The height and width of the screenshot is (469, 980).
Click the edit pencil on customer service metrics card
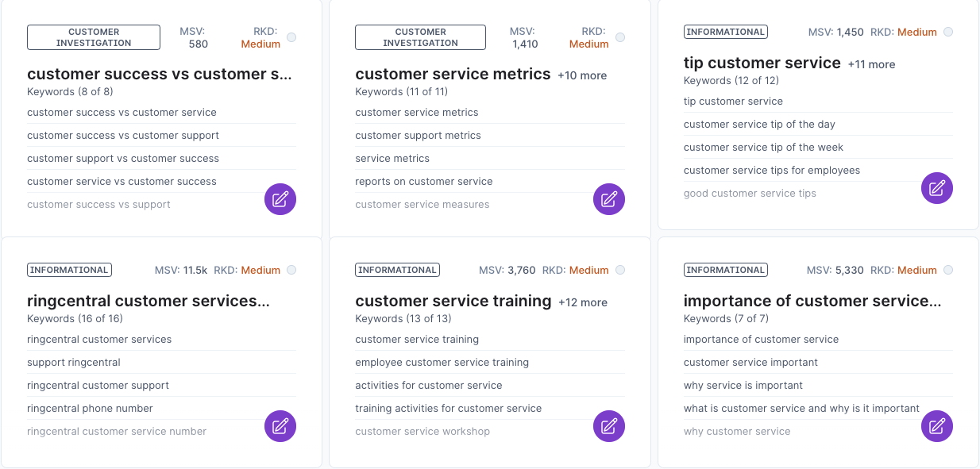tap(609, 199)
